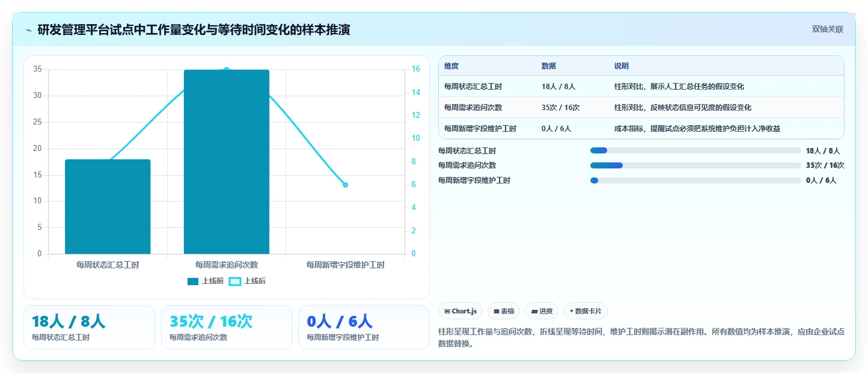Click the 每周状态汇总工时 progress bar
This screenshot has height=373, width=868.
pyautogui.click(x=695, y=150)
